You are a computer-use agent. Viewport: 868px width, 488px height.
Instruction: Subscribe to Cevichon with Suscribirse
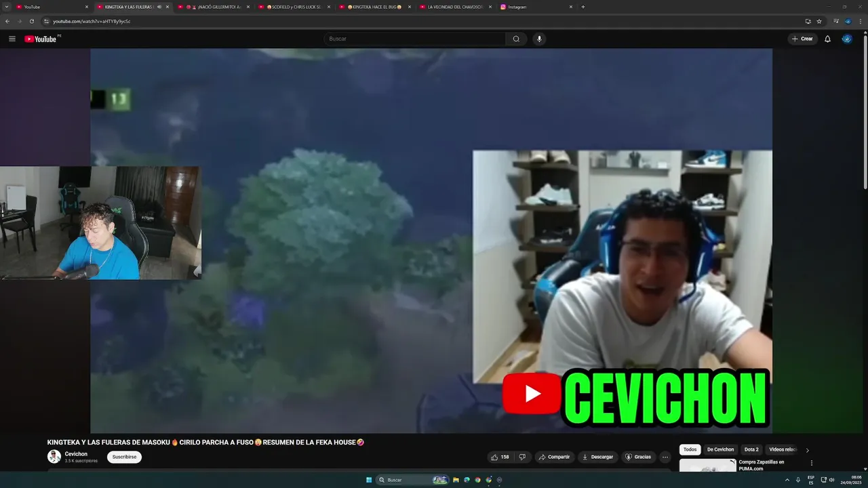pos(124,457)
